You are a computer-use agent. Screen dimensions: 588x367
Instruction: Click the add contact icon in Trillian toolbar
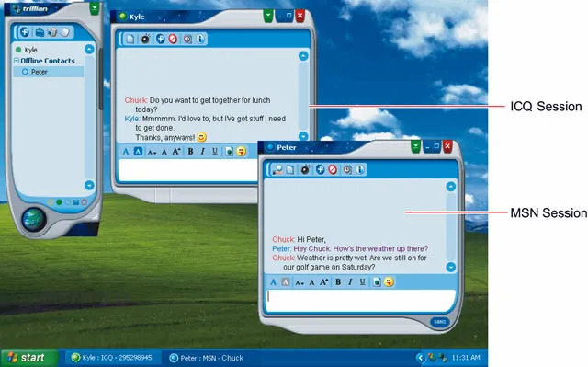pos(25,32)
